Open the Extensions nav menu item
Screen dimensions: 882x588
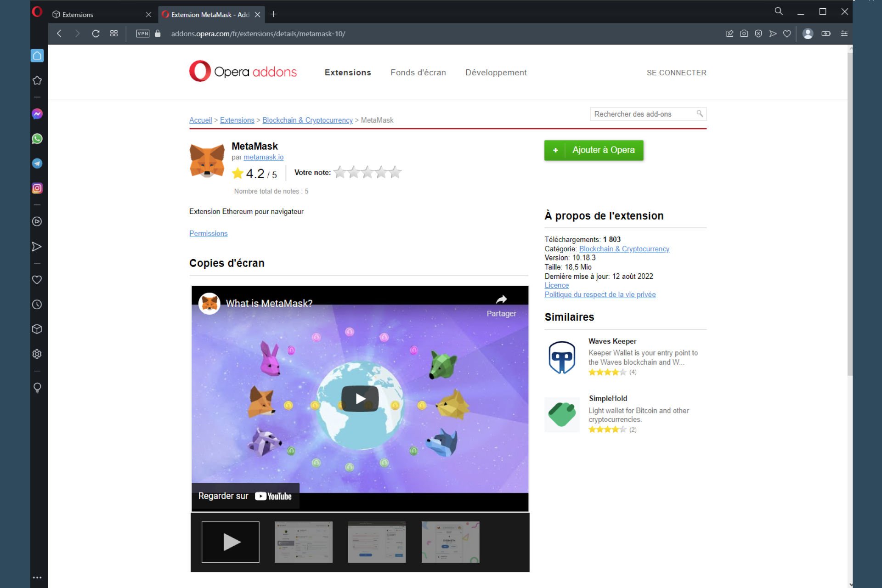pos(348,73)
